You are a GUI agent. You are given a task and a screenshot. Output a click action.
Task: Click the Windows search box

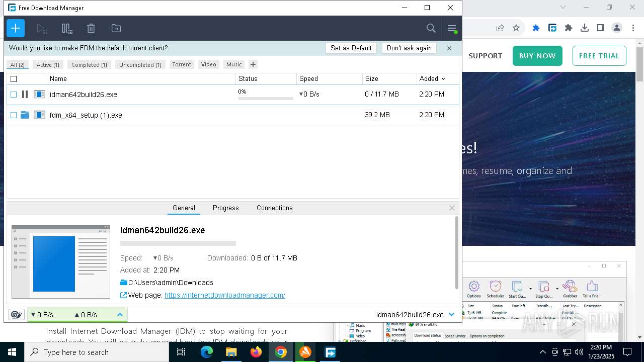click(x=97, y=352)
